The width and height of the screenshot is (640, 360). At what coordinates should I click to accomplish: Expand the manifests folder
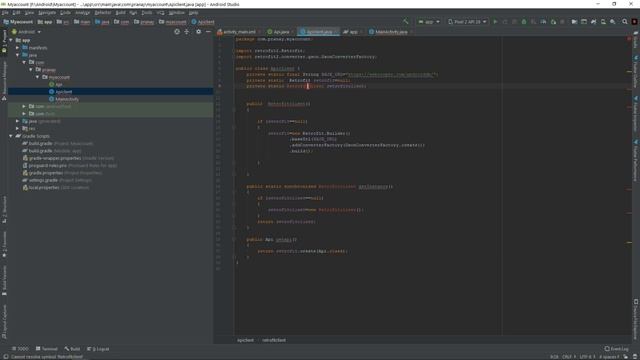click(x=18, y=48)
